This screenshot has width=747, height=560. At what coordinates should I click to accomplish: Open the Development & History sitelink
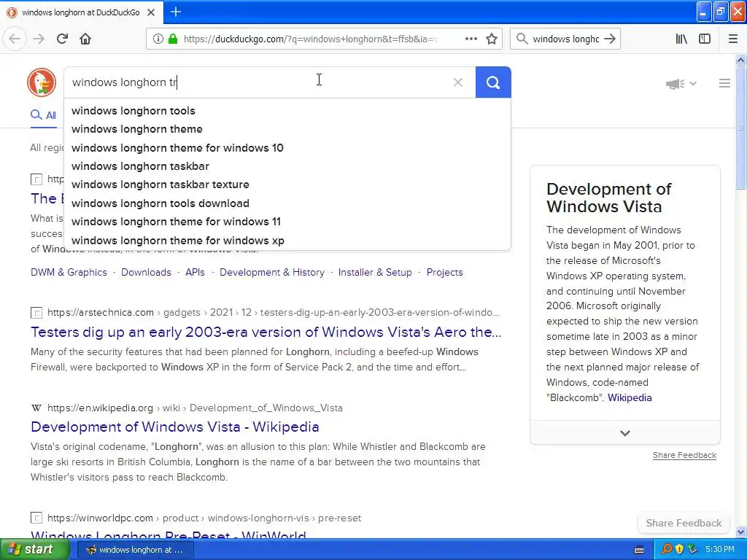(x=272, y=273)
